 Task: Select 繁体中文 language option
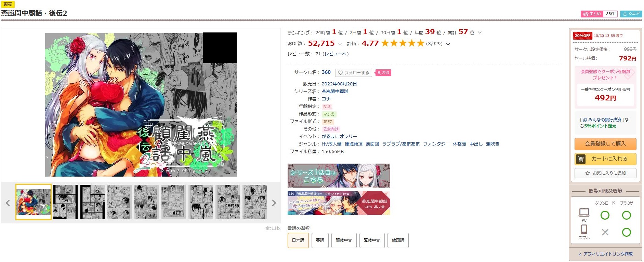point(372,240)
